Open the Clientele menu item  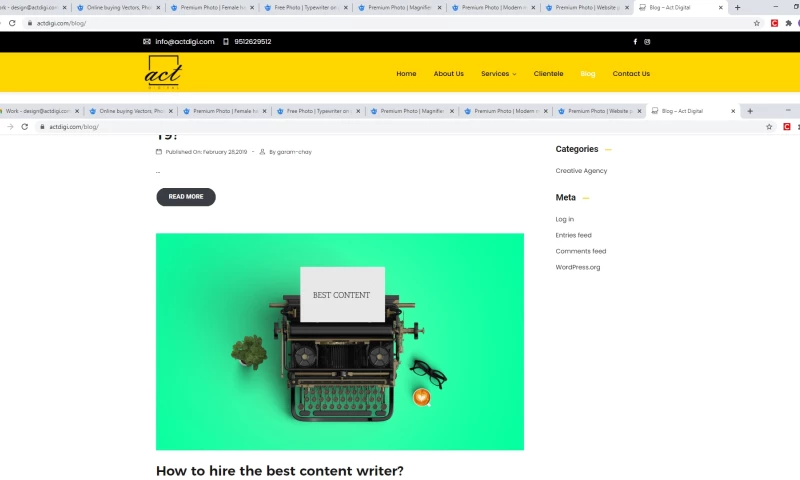pos(548,73)
